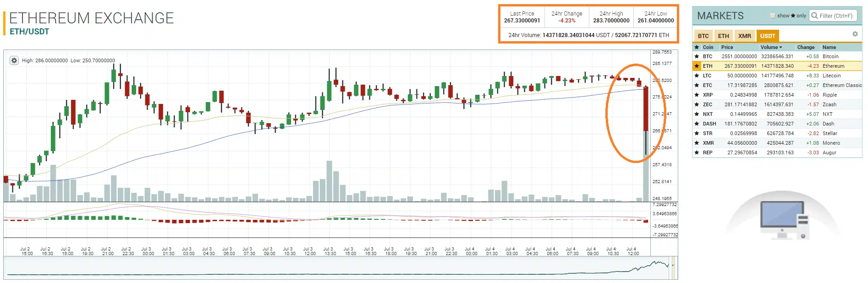The height and width of the screenshot is (283, 868).
Task: Toggle favorite star for the REP row
Action: point(697,152)
